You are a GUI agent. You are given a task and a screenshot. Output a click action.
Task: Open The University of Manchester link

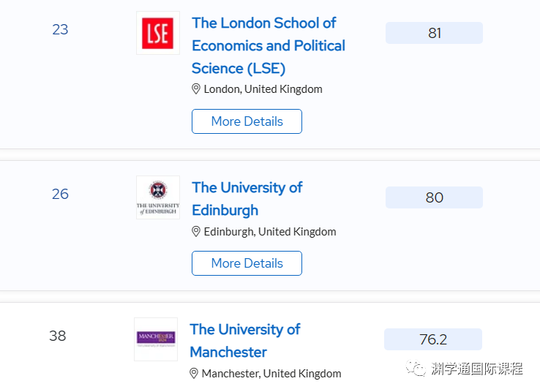(245, 341)
